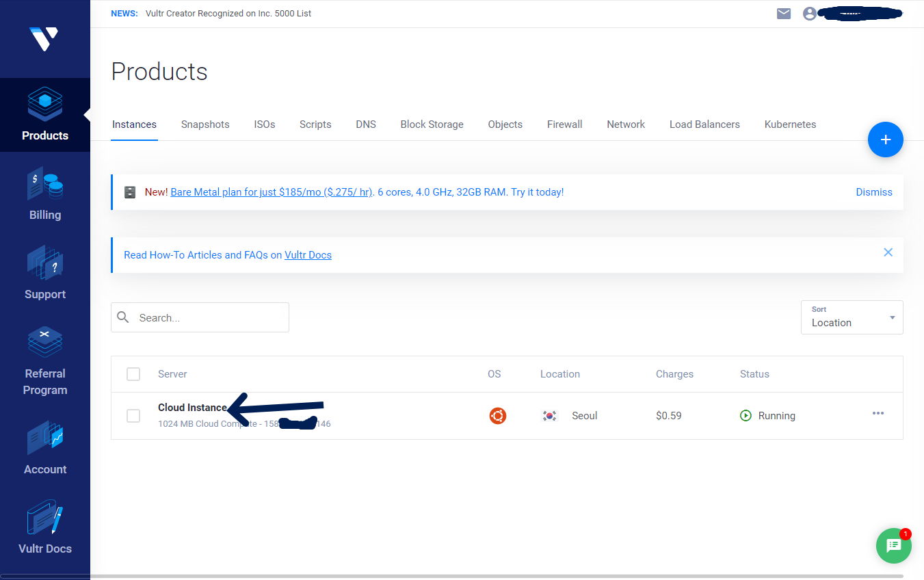Go to the Kubernetes tab
The height and width of the screenshot is (580, 924).
[x=790, y=124]
